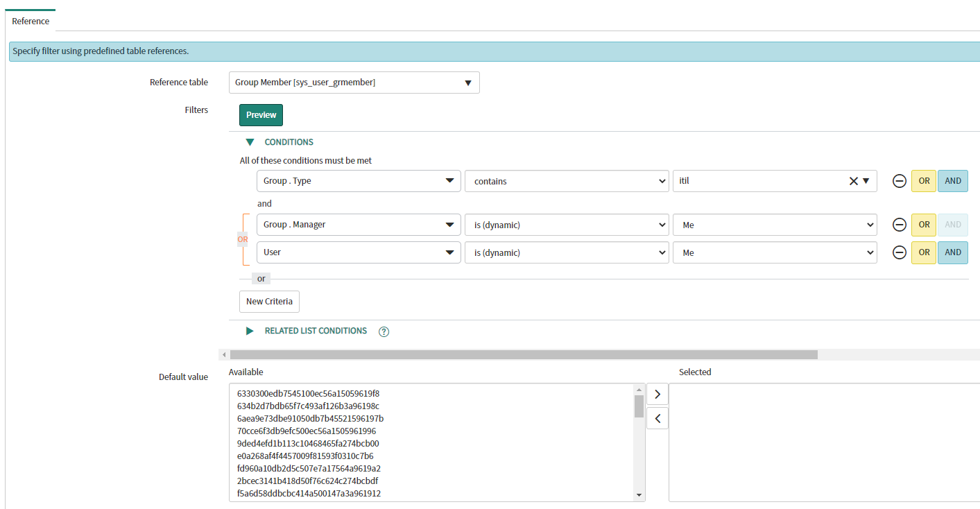This screenshot has height=509, width=980.
Task: Open the contains operator dropdown
Action: [566, 181]
